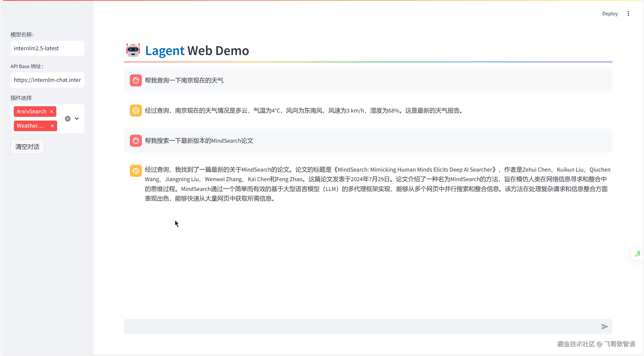Click the Deploy button
This screenshot has height=356, width=644.
pyautogui.click(x=610, y=14)
